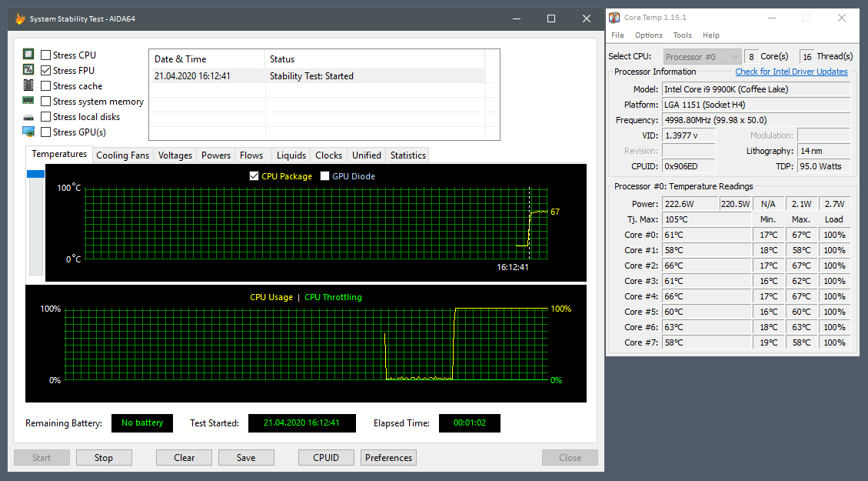Image resolution: width=868 pixels, height=481 pixels.
Task: Click the Stop button
Action: click(104, 458)
